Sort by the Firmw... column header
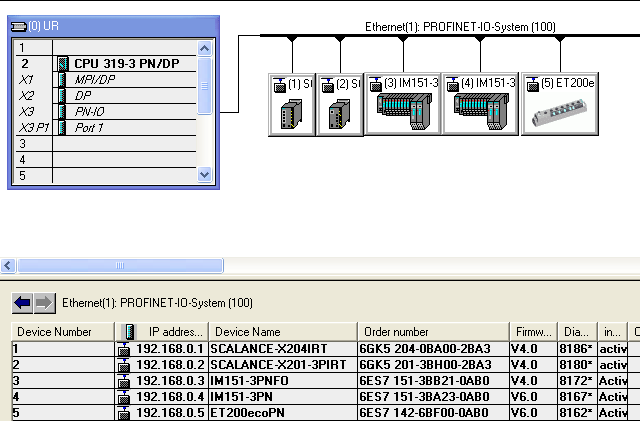 pos(533,332)
